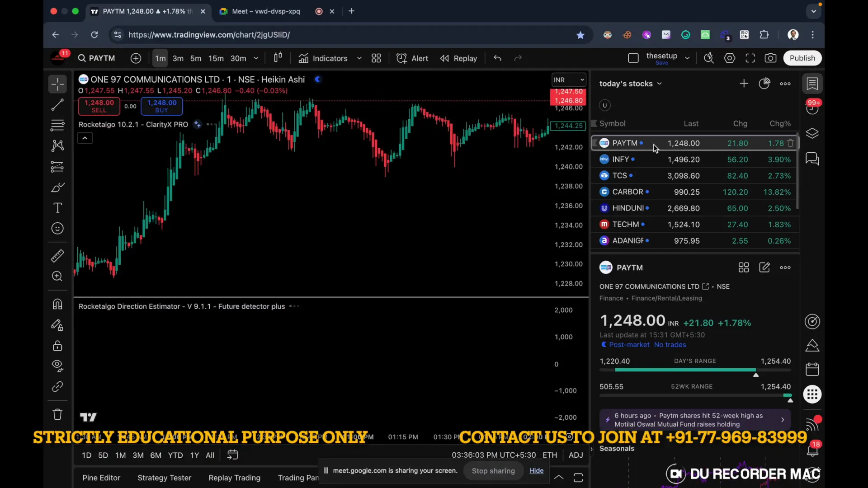868x488 pixels.
Task: Remove objects with trash icon
Action: 57,414
